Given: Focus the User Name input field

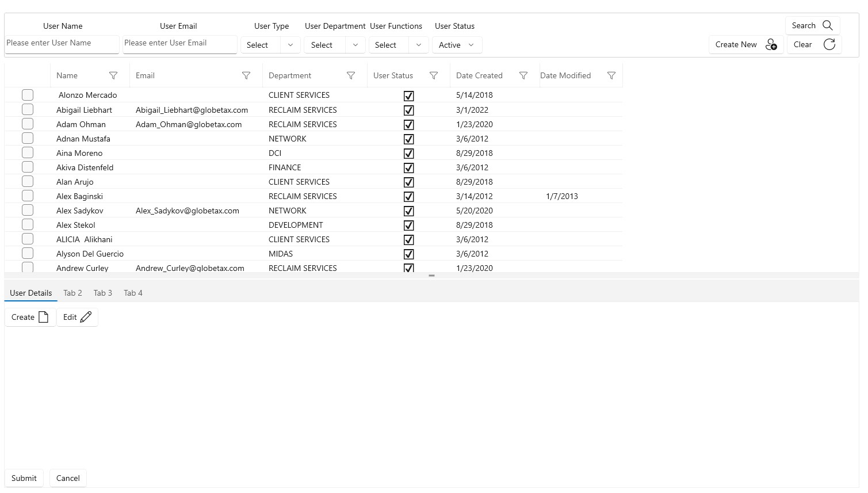Looking at the screenshot, I should 62,43.
